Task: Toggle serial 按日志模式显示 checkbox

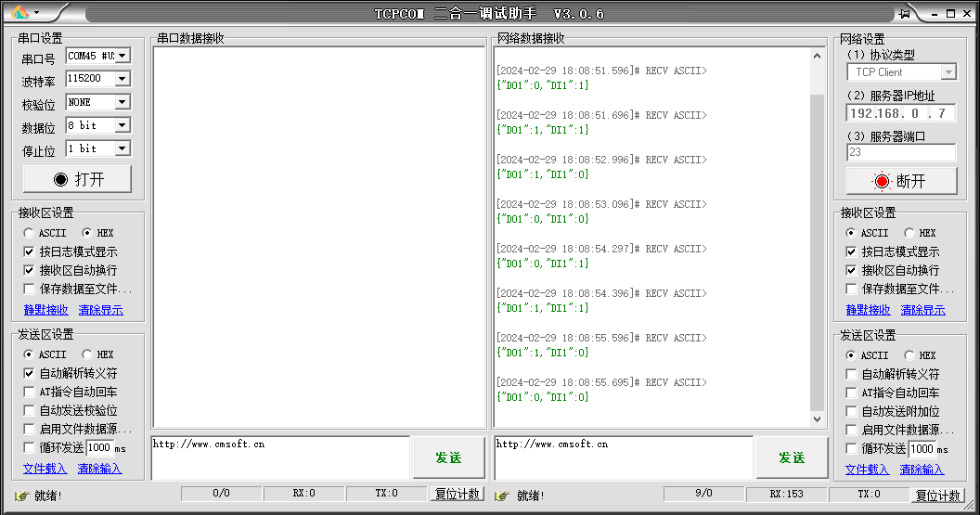Action: (29, 251)
